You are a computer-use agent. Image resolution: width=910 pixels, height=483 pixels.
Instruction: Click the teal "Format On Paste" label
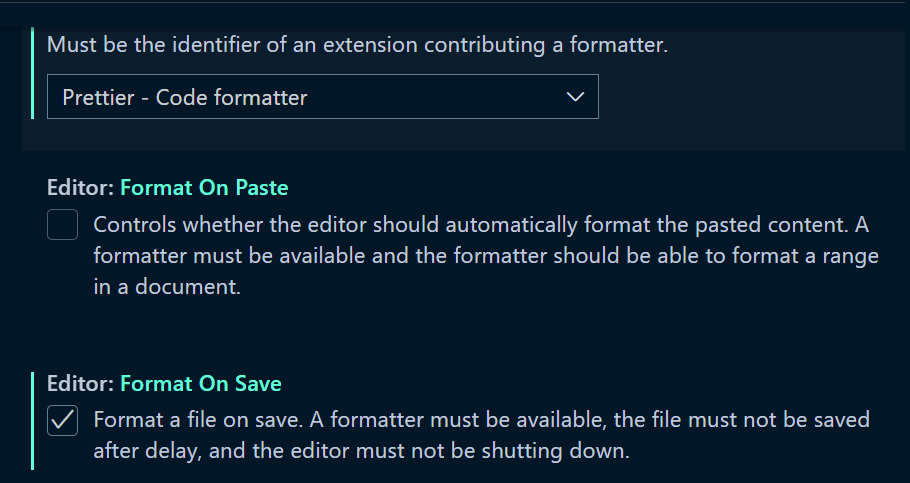point(204,187)
